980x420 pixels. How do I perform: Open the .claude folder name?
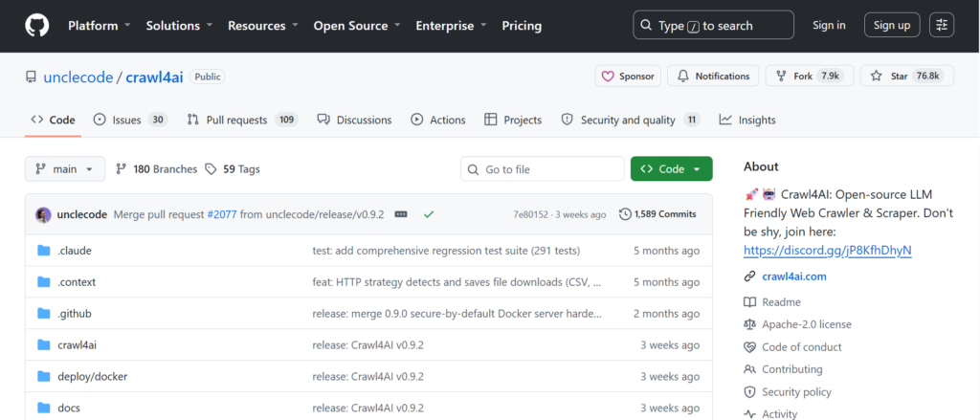pos(75,251)
